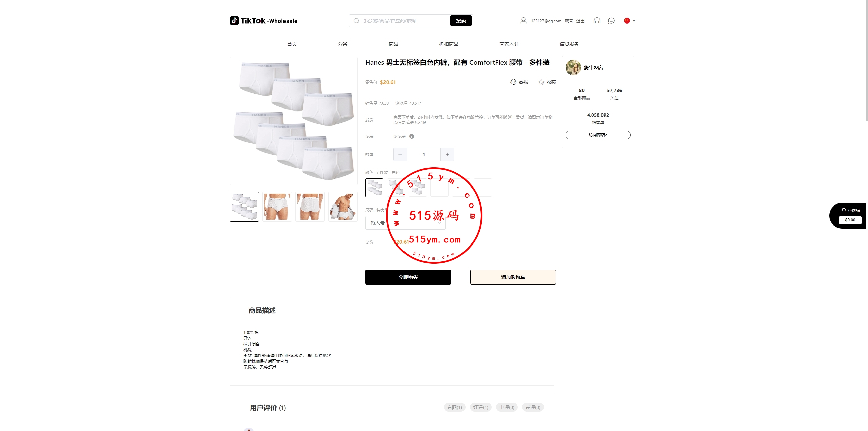
Task: Filter reviews by 好评(1)
Action: pyautogui.click(x=480, y=407)
